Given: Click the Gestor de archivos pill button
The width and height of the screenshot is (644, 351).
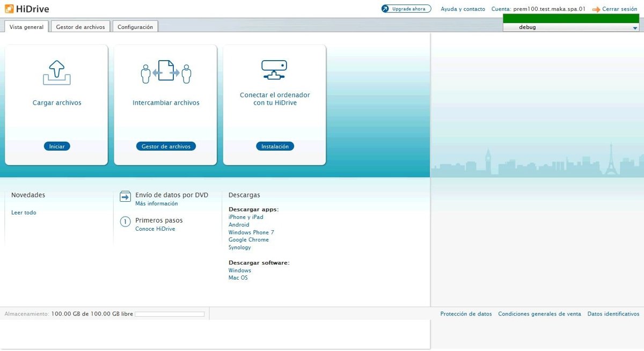Looking at the screenshot, I should [166, 147].
